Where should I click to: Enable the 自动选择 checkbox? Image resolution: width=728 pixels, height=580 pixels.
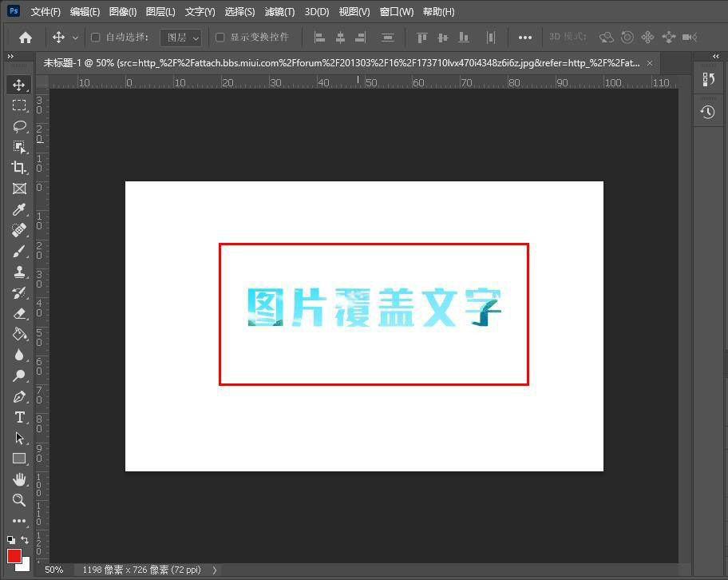[x=96, y=37]
